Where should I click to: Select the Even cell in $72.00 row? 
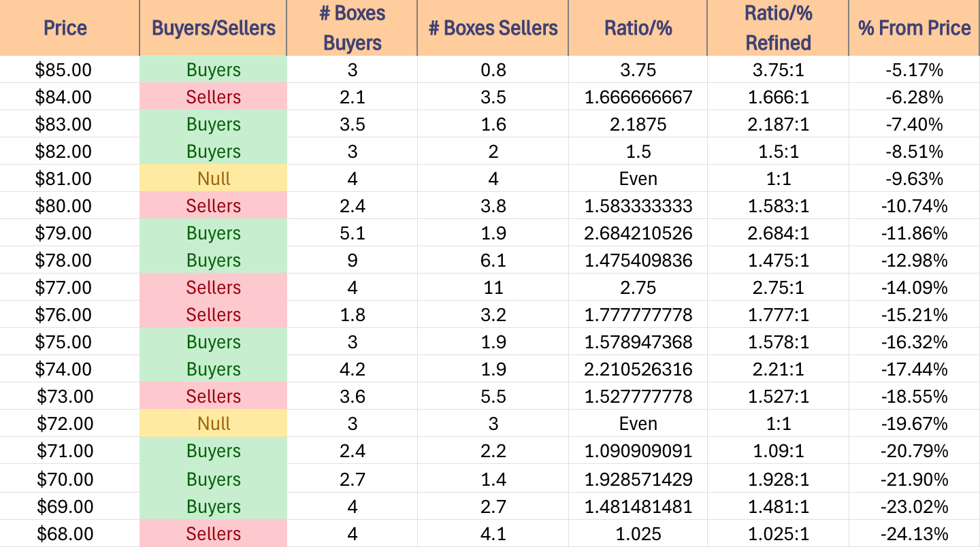(x=638, y=424)
